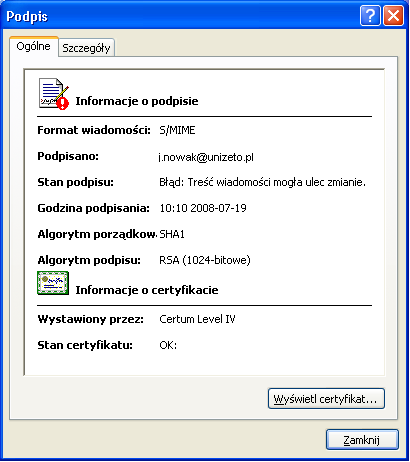Click the signing time 10:10 2008-07-19
Image resolution: width=410 pixels, height=462 pixels.
pos(203,208)
